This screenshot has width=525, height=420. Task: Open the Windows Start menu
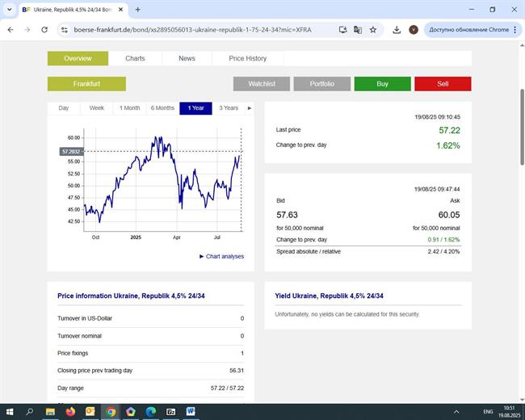(10, 412)
